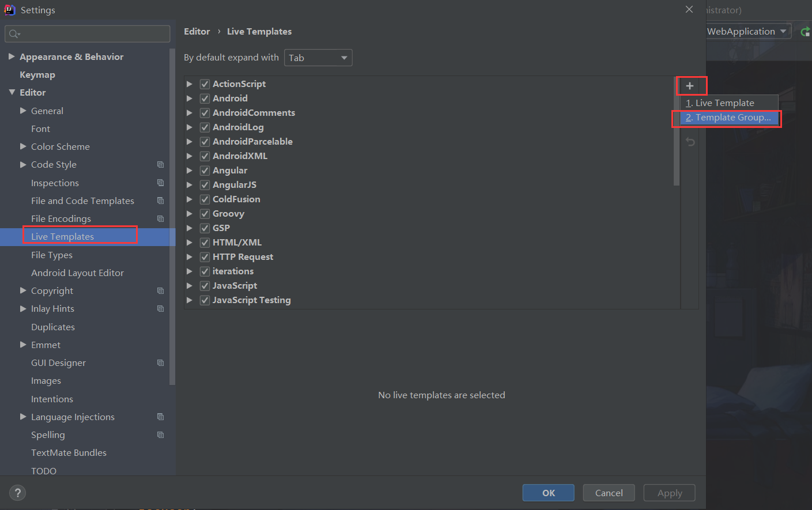This screenshot has height=510, width=812.
Task: Toggle the iterations checkbox
Action: click(x=205, y=271)
